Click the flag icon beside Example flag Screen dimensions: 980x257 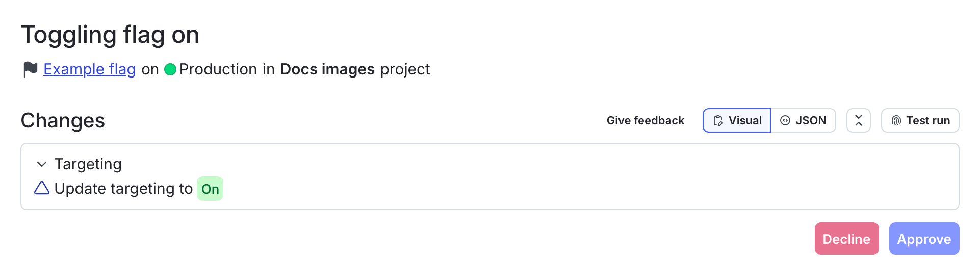tap(30, 69)
